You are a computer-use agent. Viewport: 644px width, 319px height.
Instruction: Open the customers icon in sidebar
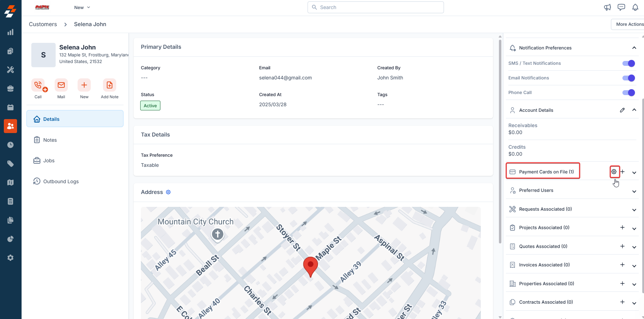click(x=10, y=126)
